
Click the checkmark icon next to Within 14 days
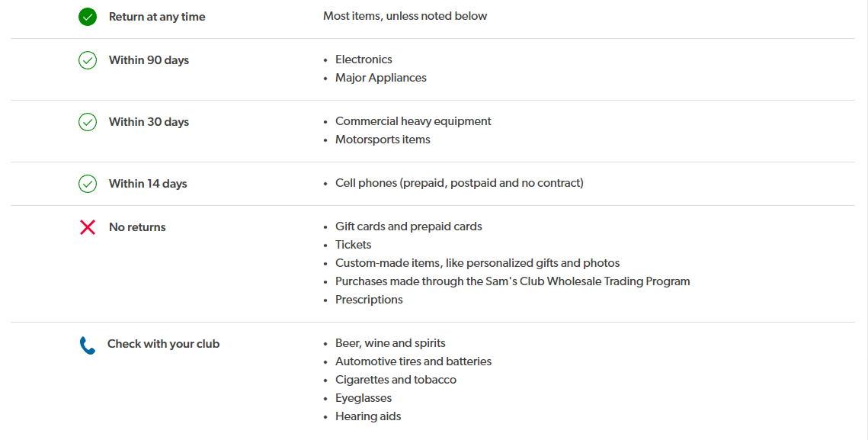(x=88, y=184)
